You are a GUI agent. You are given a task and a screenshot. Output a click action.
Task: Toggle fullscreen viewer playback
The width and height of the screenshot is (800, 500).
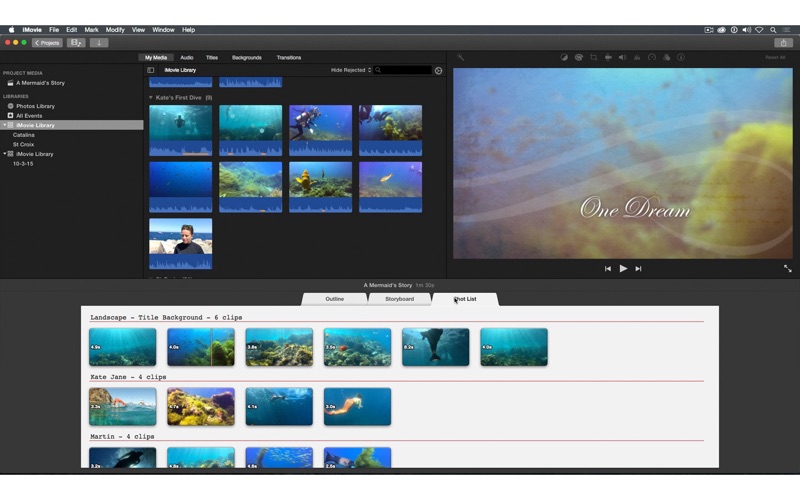click(787, 268)
